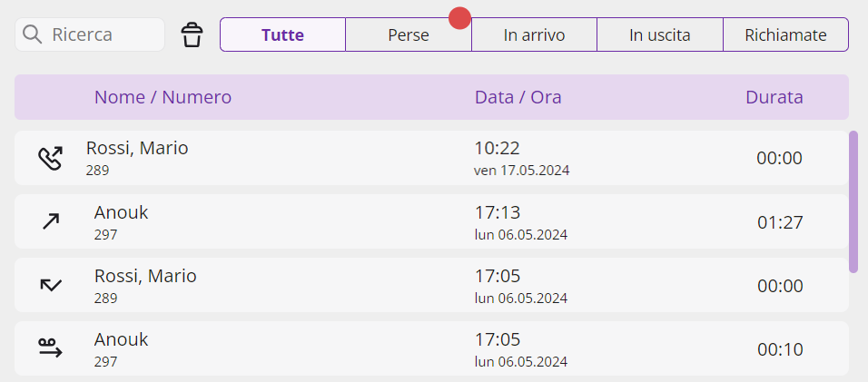
Task: Click the magnifying glass search icon
Action: click(33, 34)
